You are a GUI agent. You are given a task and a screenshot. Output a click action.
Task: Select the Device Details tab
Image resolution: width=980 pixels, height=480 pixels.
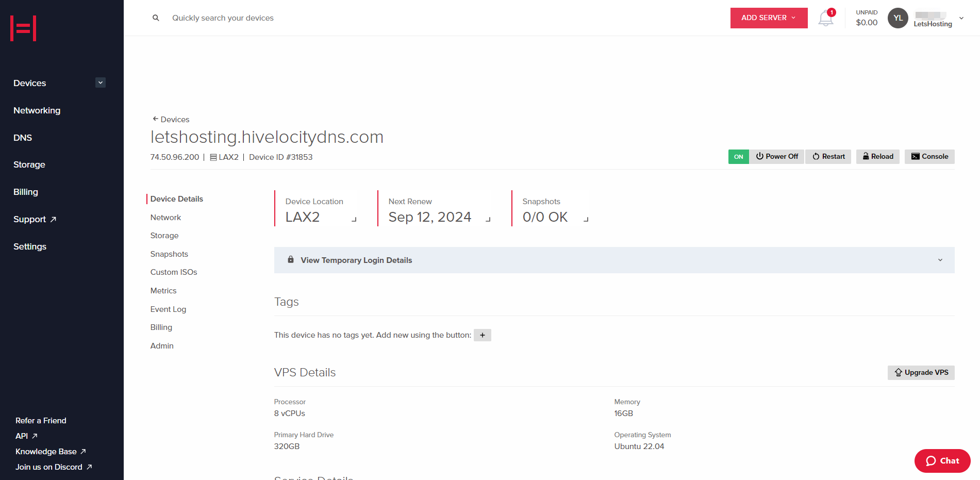[177, 199]
